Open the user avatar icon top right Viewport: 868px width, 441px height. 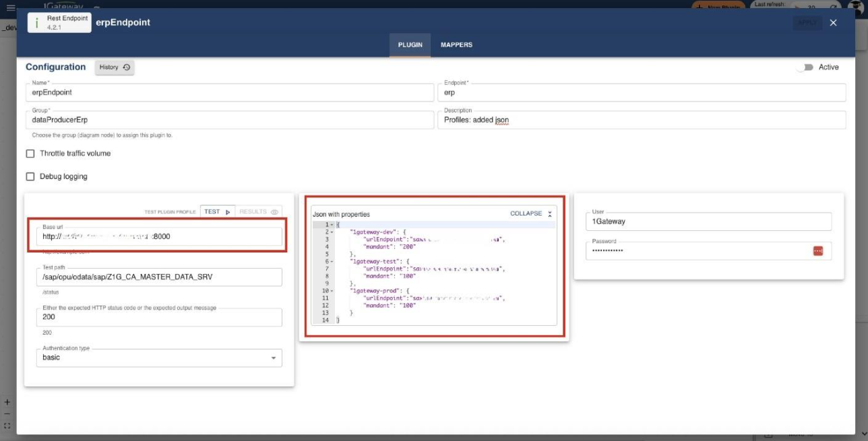point(857,8)
